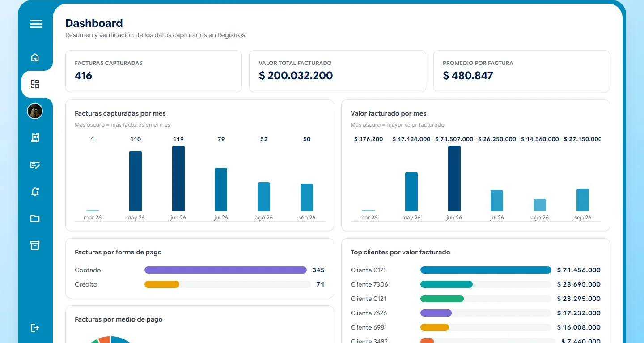The width and height of the screenshot is (644, 343).
Task: Click the may 26 bar with 110 invoices
Action: coord(136,181)
